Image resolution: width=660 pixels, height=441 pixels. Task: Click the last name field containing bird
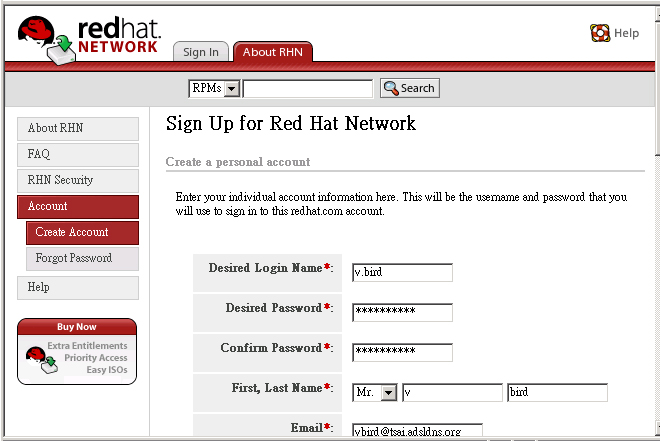[557, 393]
